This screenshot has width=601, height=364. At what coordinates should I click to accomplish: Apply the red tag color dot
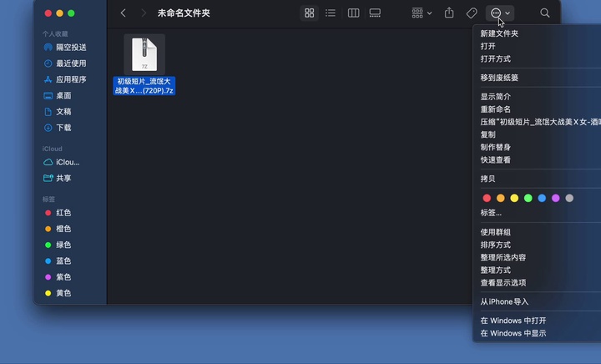coord(487,198)
